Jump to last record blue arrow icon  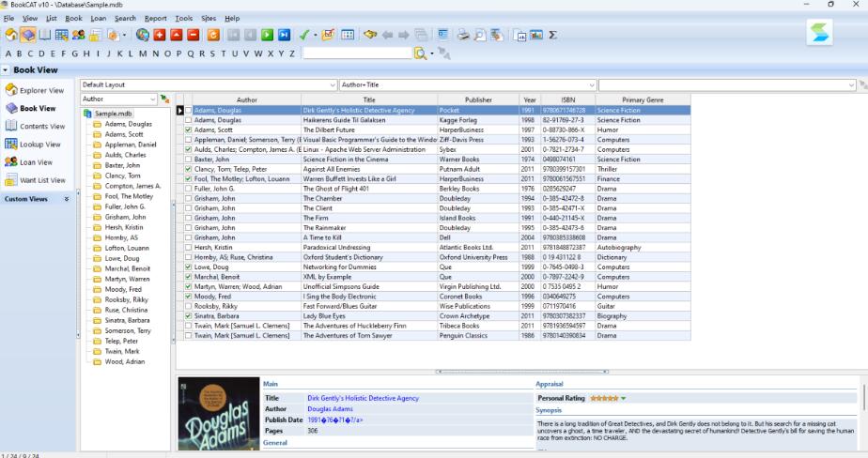pos(284,35)
